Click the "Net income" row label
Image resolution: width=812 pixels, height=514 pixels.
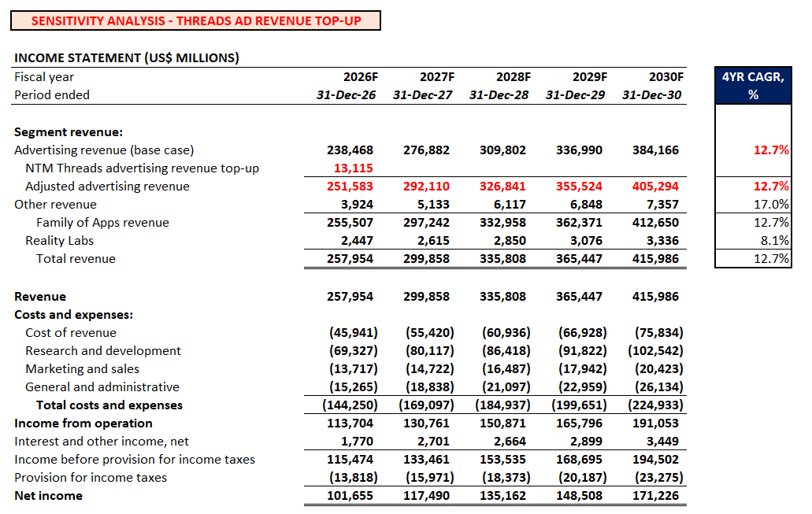[x=48, y=496]
